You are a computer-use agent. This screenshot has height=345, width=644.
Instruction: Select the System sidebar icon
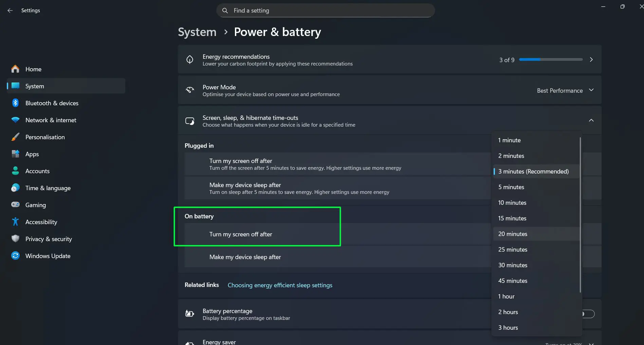(16, 86)
